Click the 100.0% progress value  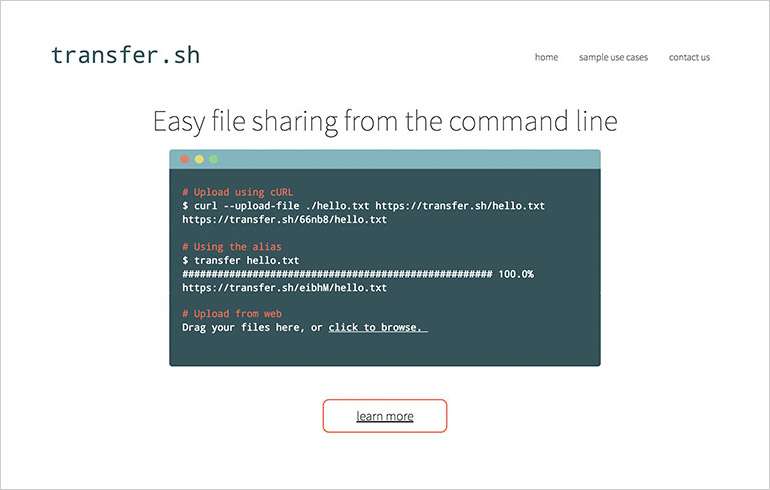tap(516, 274)
